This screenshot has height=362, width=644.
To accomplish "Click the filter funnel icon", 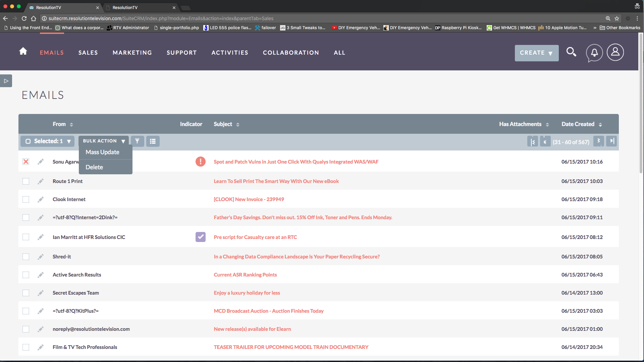I will pyautogui.click(x=137, y=141).
